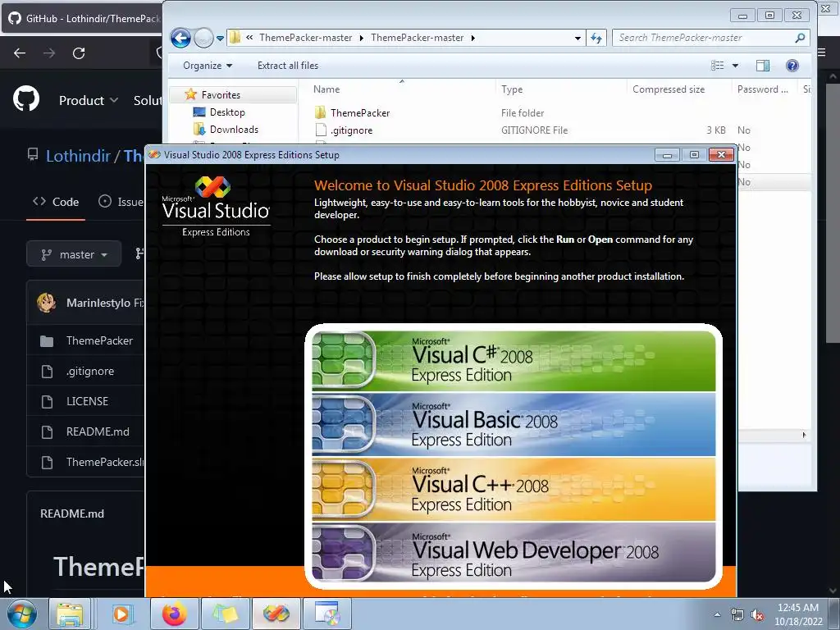
Task: Open Windows Explorer from taskbar
Action: point(70,614)
